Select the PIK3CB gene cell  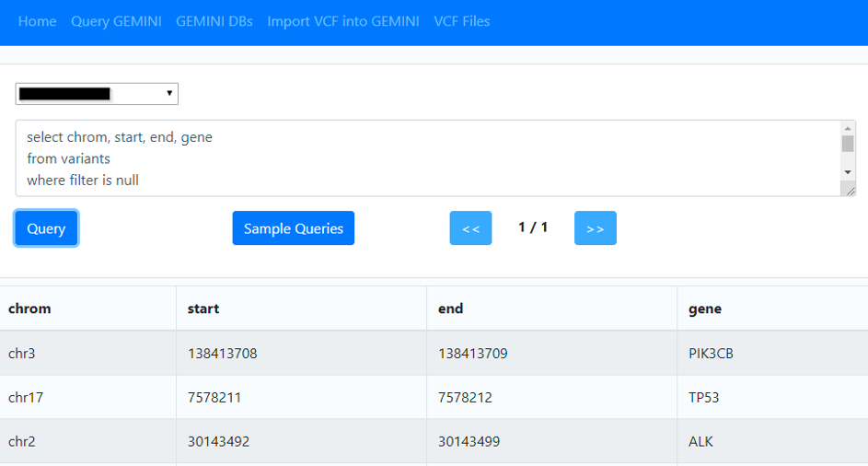click(x=773, y=353)
